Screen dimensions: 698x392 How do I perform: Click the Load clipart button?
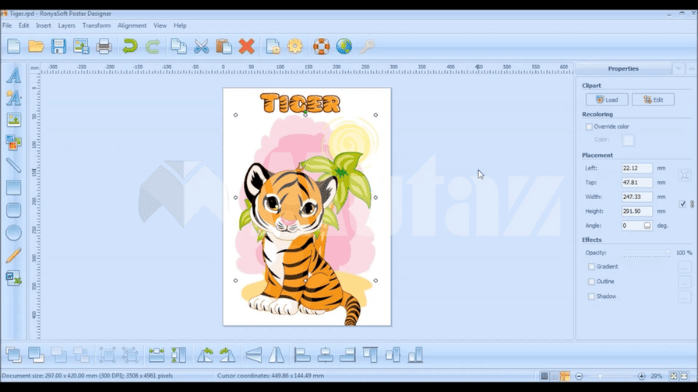pyautogui.click(x=607, y=100)
